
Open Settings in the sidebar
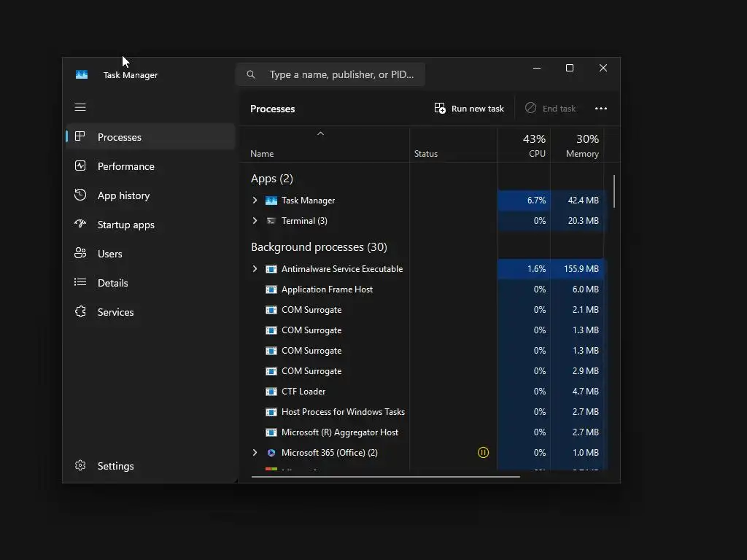(x=150, y=466)
